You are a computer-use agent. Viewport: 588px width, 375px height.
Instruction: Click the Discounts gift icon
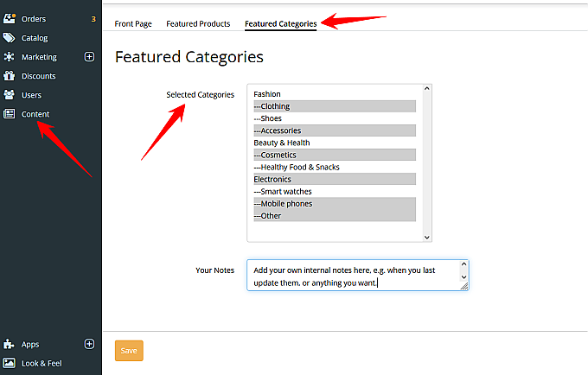coord(9,76)
